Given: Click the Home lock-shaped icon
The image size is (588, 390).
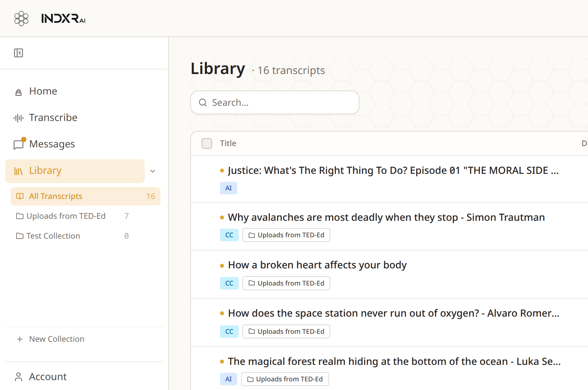Looking at the screenshot, I should coord(18,92).
